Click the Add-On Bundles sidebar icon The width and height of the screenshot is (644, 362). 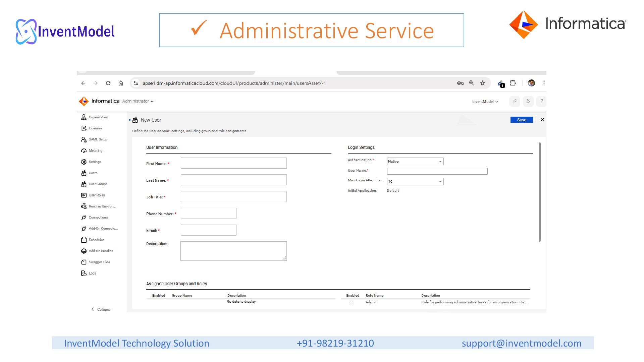(84, 251)
